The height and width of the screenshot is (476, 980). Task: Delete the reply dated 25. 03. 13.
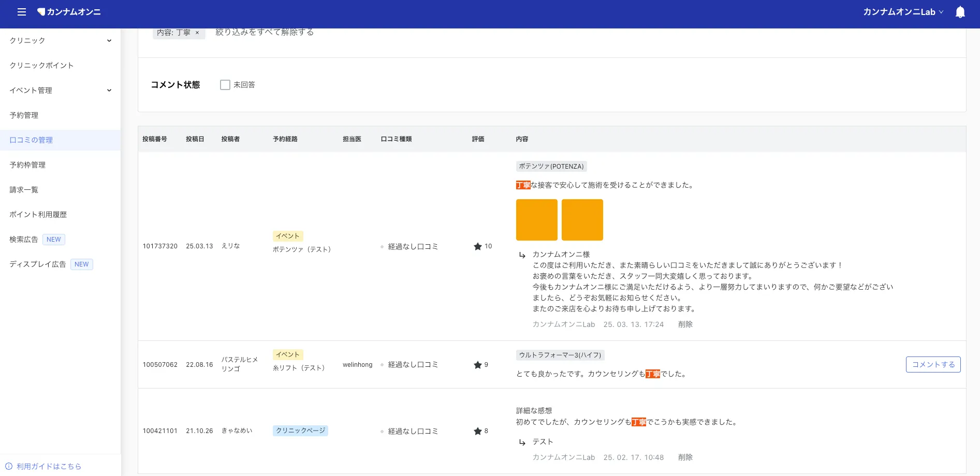[x=685, y=324]
